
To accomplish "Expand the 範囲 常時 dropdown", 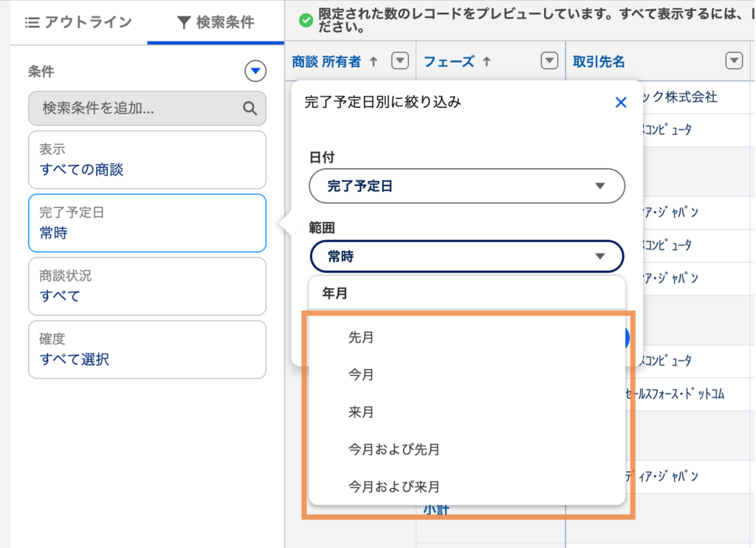I will point(467,256).
